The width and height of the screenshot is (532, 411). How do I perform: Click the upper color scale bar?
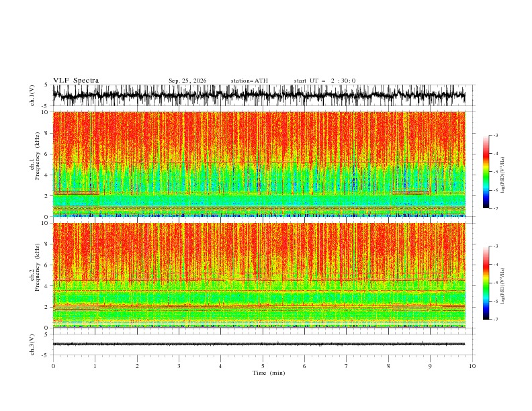[x=486, y=172]
